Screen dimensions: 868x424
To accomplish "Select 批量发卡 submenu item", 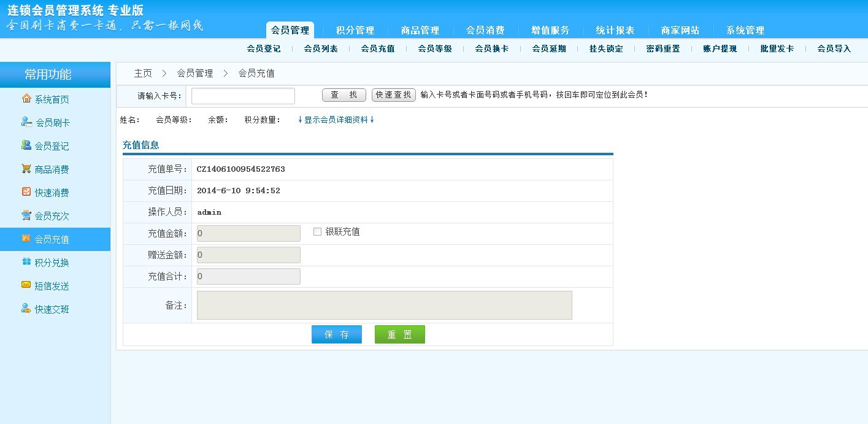I will click(777, 48).
